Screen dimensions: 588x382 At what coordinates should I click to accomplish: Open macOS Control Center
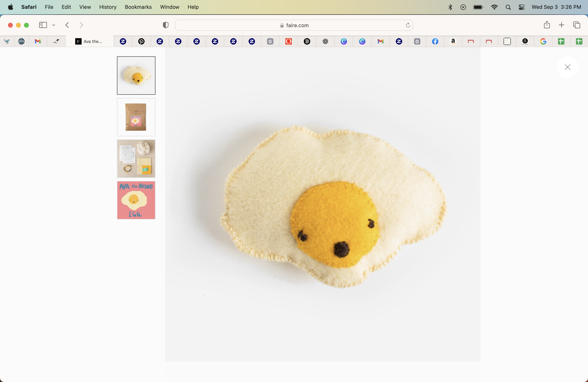[521, 7]
